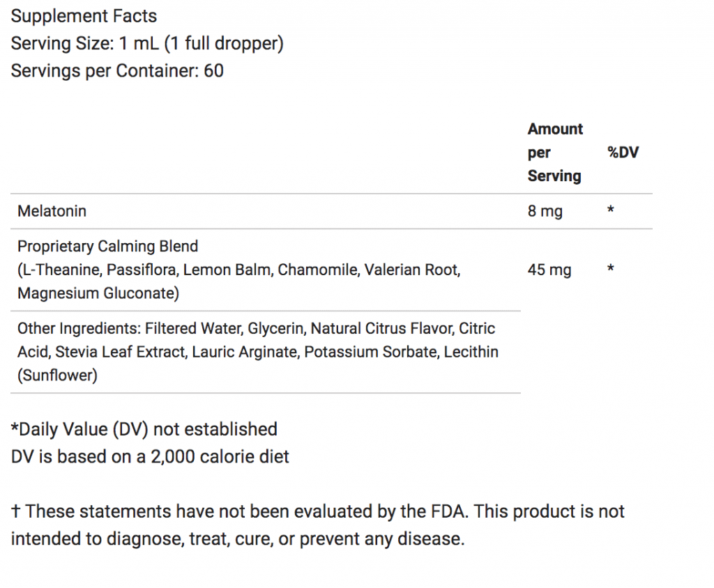Click the 45 mg blend amount
The width and height of the screenshot is (714, 588).
(549, 270)
